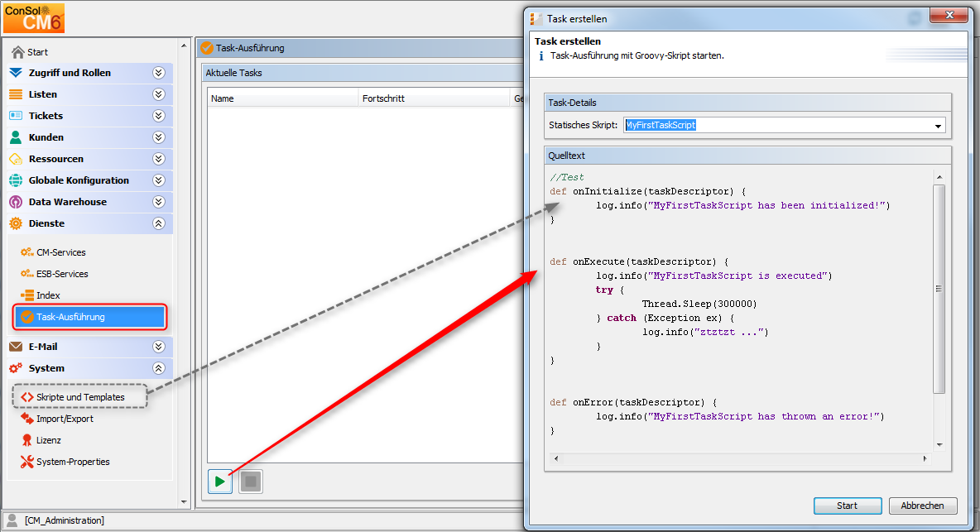Open the Import/Export section

pos(65,419)
